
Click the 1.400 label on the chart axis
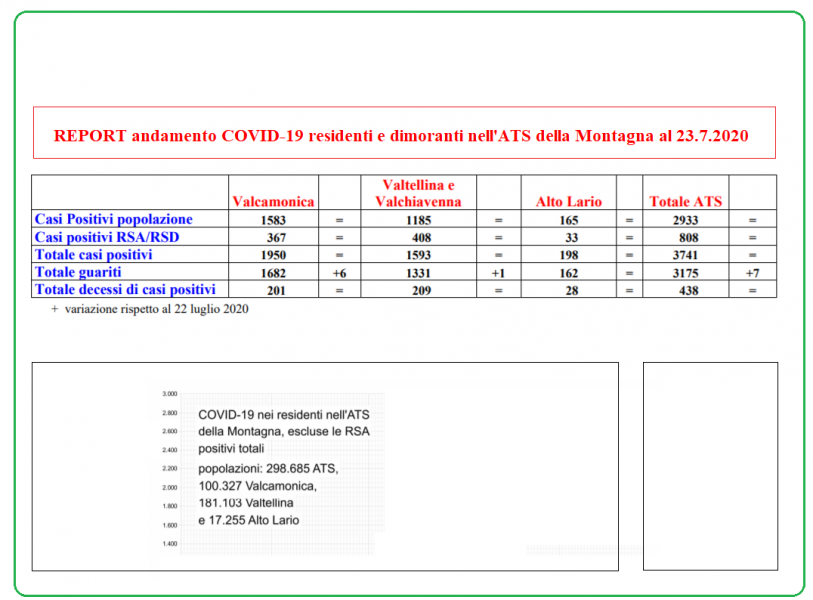point(170,544)
